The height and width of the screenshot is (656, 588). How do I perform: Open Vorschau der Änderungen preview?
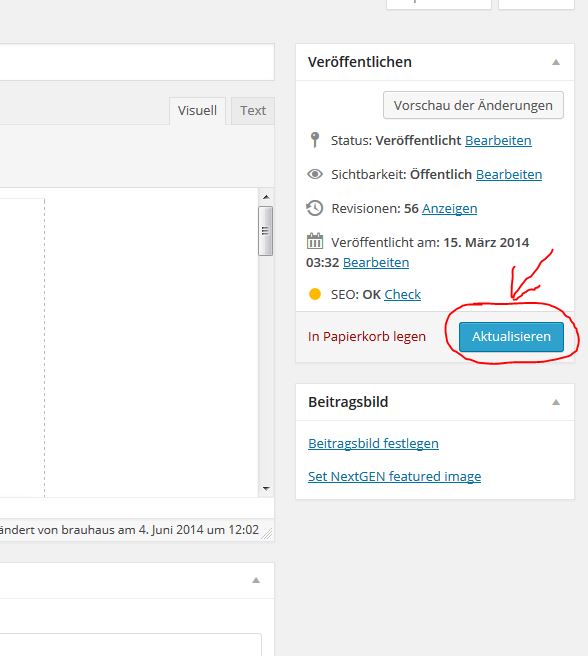point(473,105)
